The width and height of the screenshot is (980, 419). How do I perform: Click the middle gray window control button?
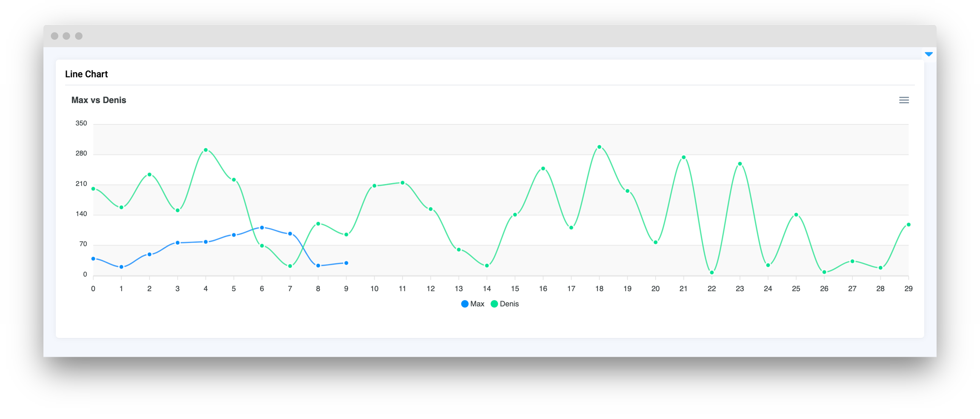coord(66,36)
